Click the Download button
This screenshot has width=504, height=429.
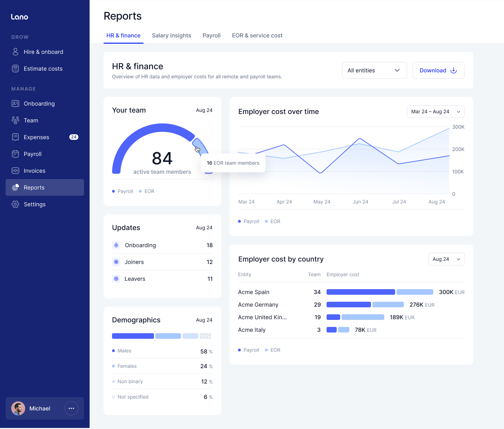click(x=438, y=70)
